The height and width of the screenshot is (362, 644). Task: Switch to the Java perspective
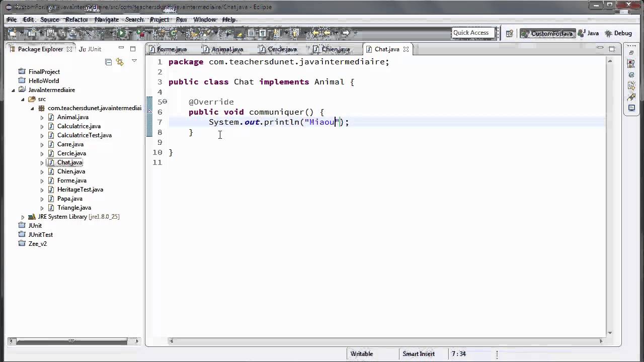point(589,33)
